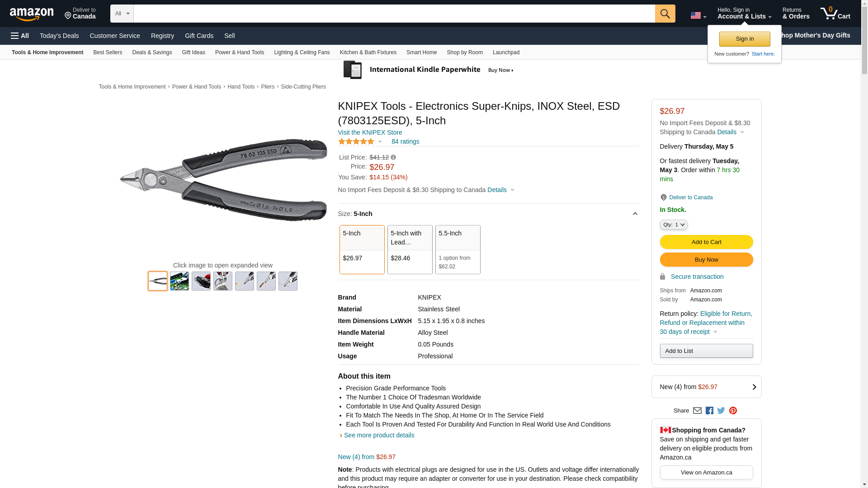Choose the 5.5-Inch size option

458,249
